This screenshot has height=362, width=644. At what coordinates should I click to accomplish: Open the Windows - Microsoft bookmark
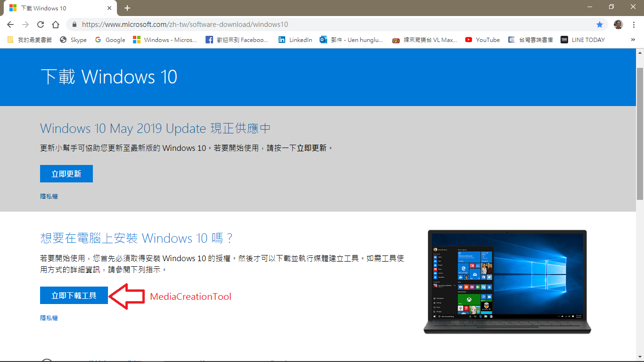(165, 40)
